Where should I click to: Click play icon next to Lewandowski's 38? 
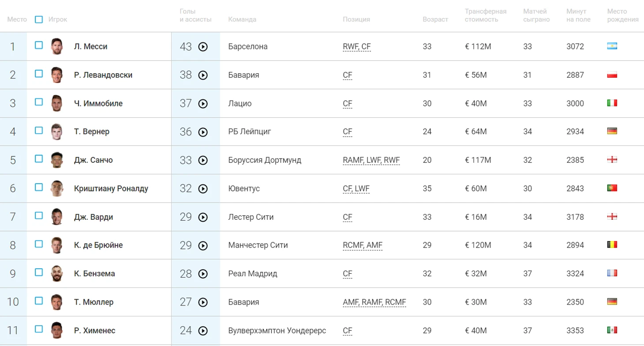pos(203,75)
